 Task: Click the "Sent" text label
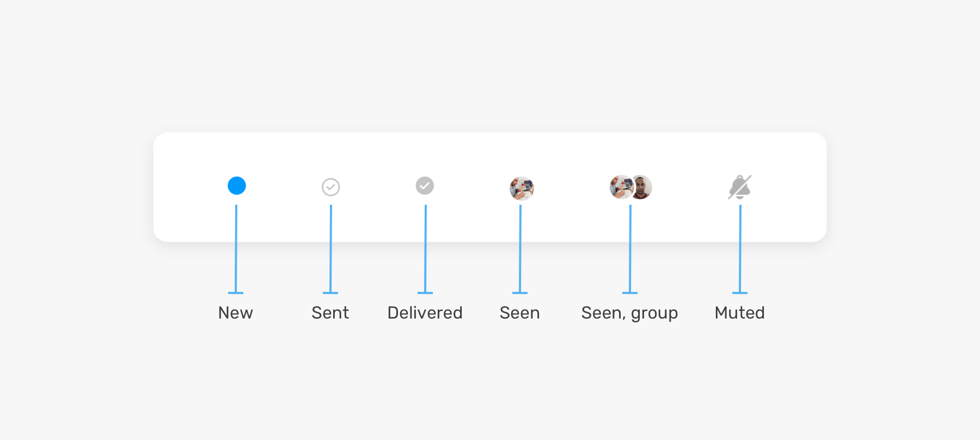tap(330, 313)
